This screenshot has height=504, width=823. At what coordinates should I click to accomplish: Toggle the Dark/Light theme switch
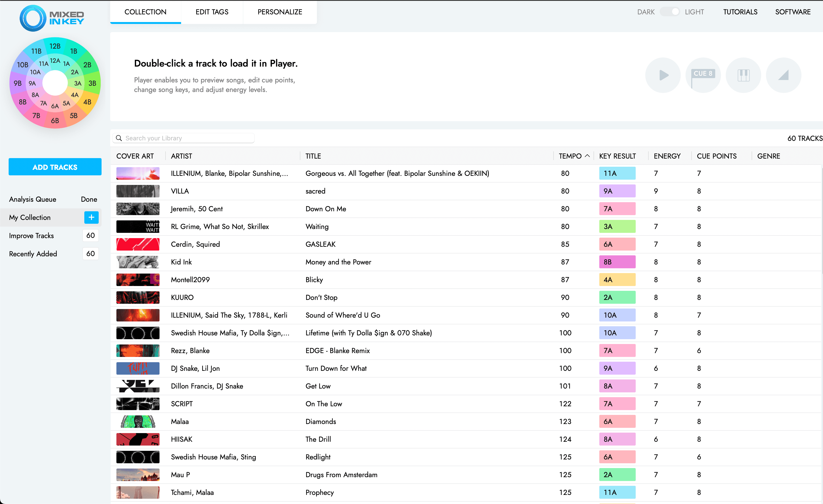[x=670, y=12]
